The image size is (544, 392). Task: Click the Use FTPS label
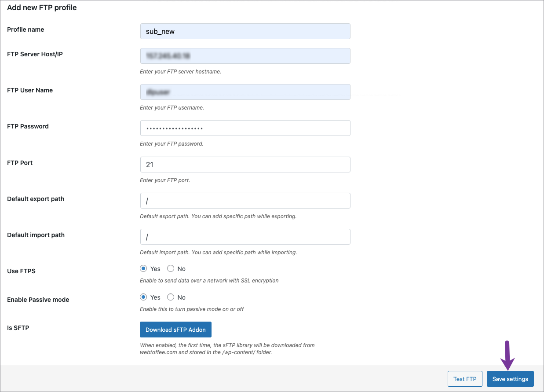pyautogui.click(x=21, y=271)
